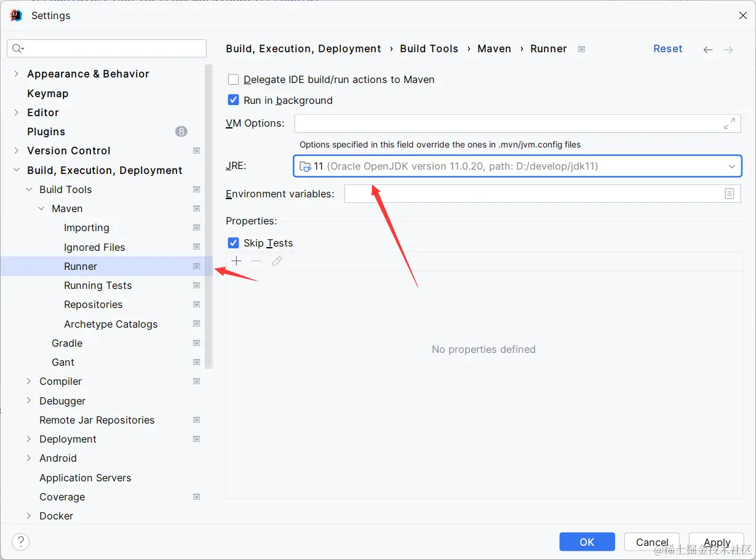This screenshot has height=560, width=756.
Task: Click project-level icon on Compiler row
Action: [x=197, y=381]
